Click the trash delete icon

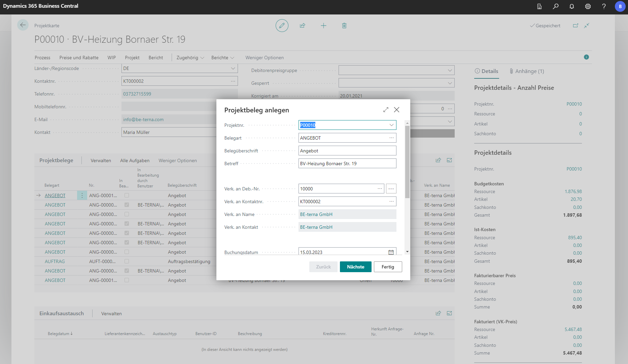(344, 26)
